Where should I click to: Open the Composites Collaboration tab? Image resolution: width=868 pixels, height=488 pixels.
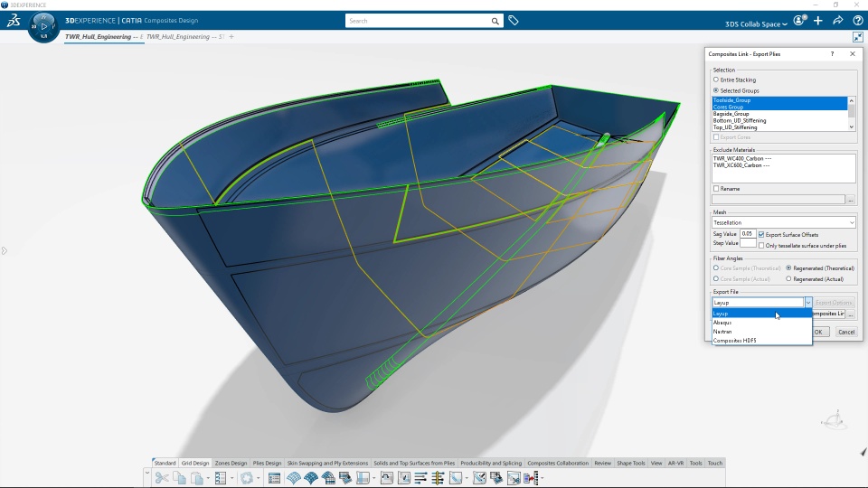(558, 463)
